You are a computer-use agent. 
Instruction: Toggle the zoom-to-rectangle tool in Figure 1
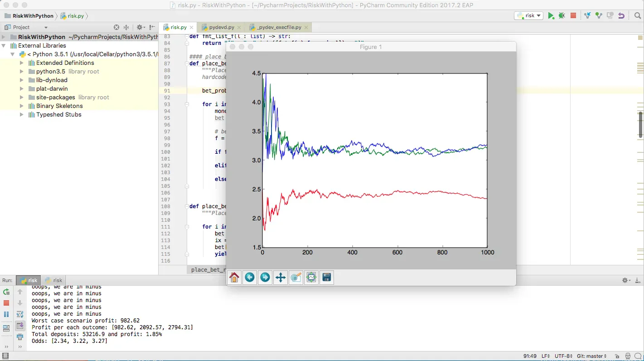click(296, 277)
